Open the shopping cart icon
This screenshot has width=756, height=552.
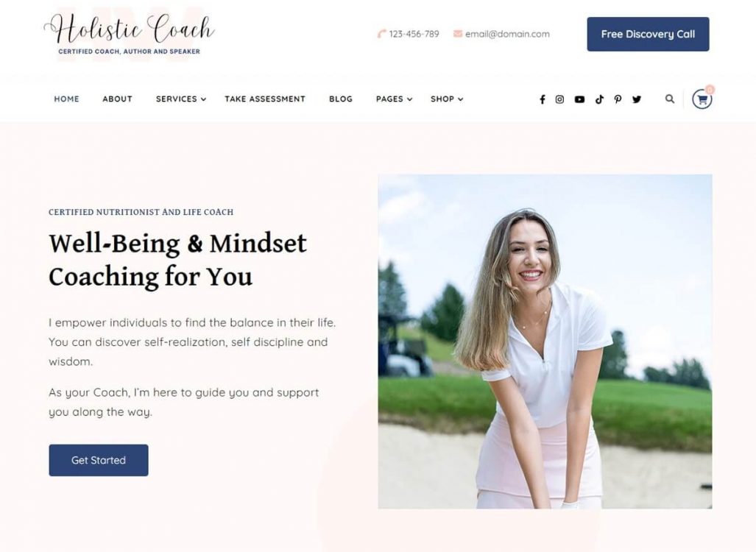tap(702, 99)
